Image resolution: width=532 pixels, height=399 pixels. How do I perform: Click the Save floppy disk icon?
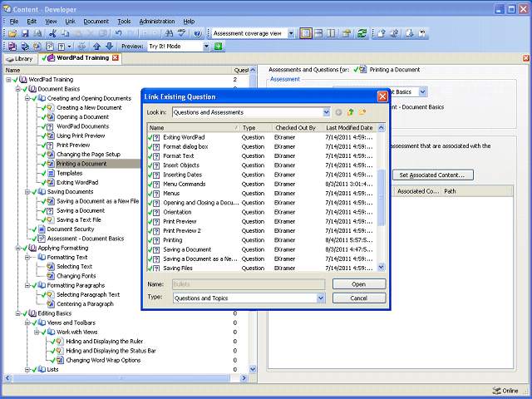click(x=25, y=33)
